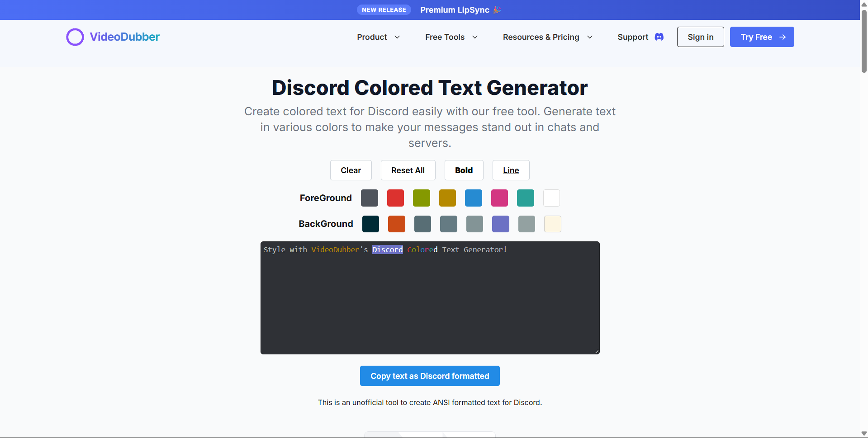Expand the Free Tools chevron
The height and width of the screenshot is (438, 868).
click(475, 37)
